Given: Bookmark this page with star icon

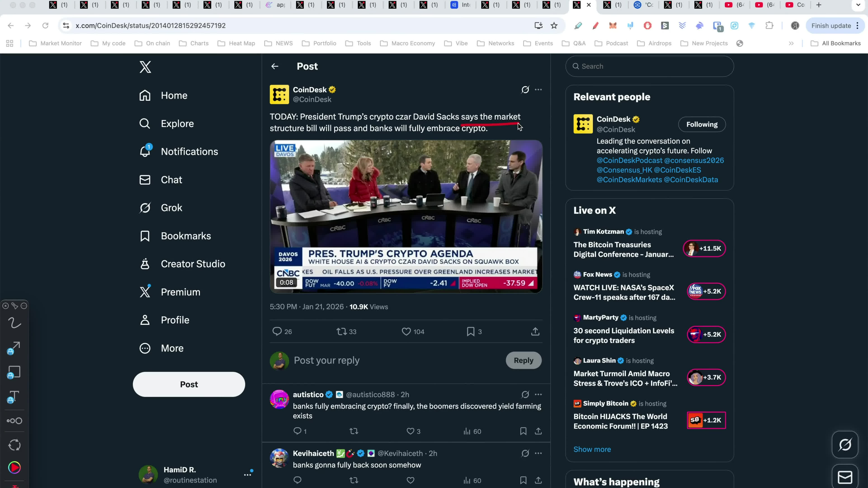Looking at the screenshot, I should coord(554,26).
